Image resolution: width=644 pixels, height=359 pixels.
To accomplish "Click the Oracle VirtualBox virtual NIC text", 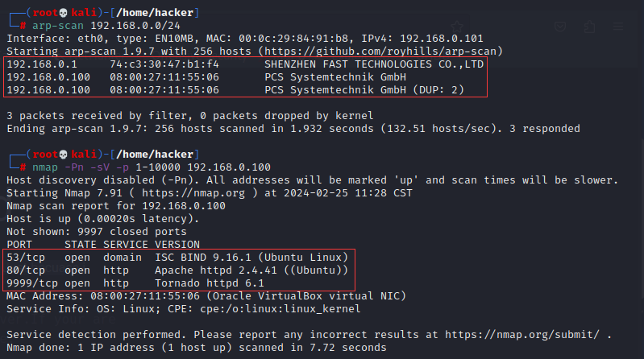I will point(306,296).
